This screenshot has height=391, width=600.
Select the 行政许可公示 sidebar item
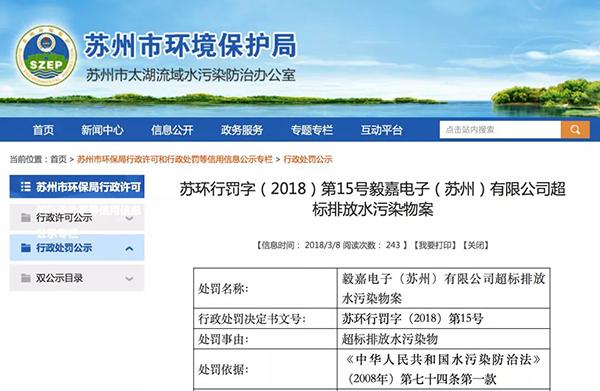pos(77,218)
